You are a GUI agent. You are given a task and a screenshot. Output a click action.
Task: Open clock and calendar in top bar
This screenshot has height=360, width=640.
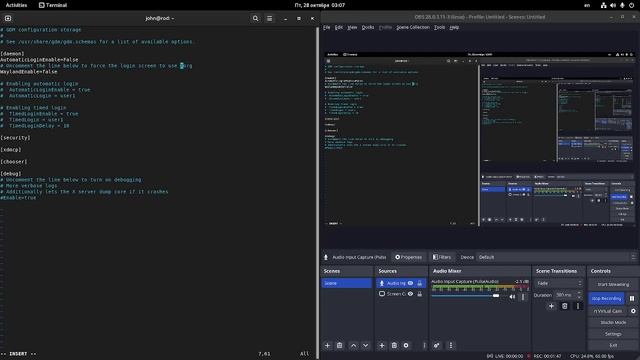coord(320,5)
